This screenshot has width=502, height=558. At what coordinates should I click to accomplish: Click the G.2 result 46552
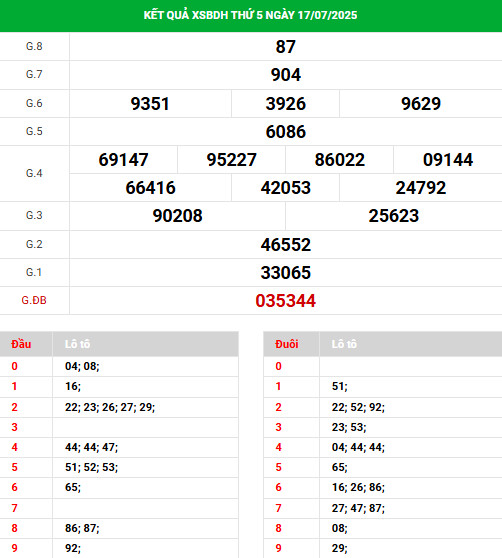[x=285, y=244]
